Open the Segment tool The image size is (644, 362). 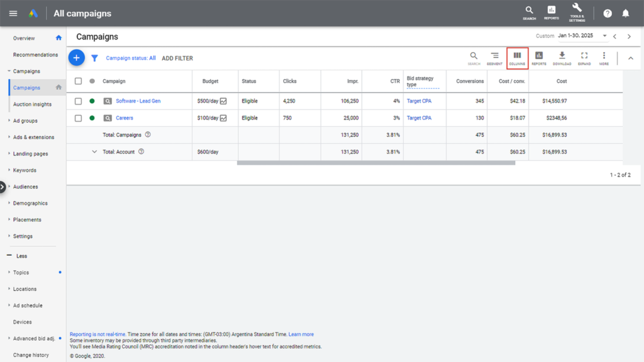[x=494, y=58]
